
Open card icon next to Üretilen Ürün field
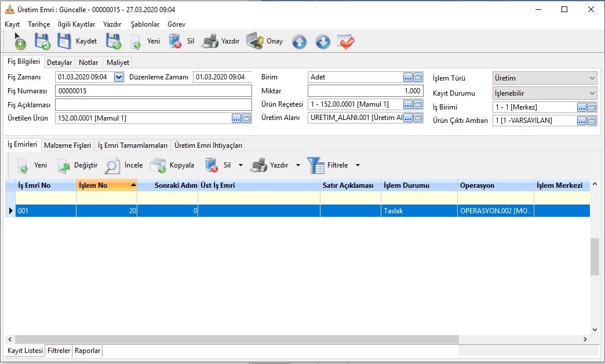(x=246, y=118)
